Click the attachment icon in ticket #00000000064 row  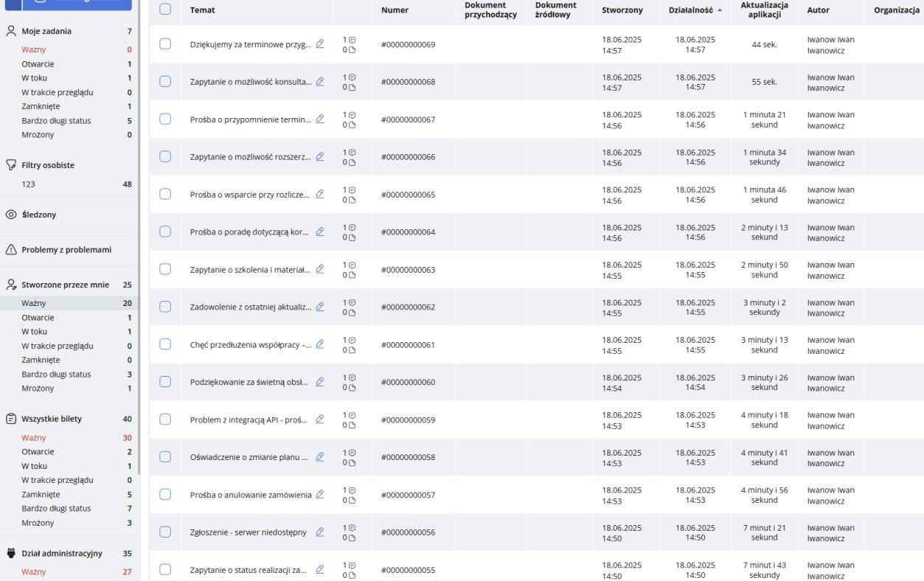[352, 237]
